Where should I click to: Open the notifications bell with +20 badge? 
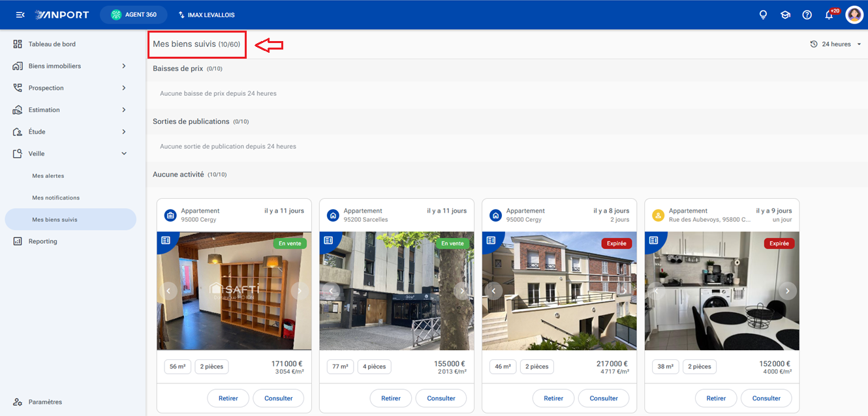(829, 14)
